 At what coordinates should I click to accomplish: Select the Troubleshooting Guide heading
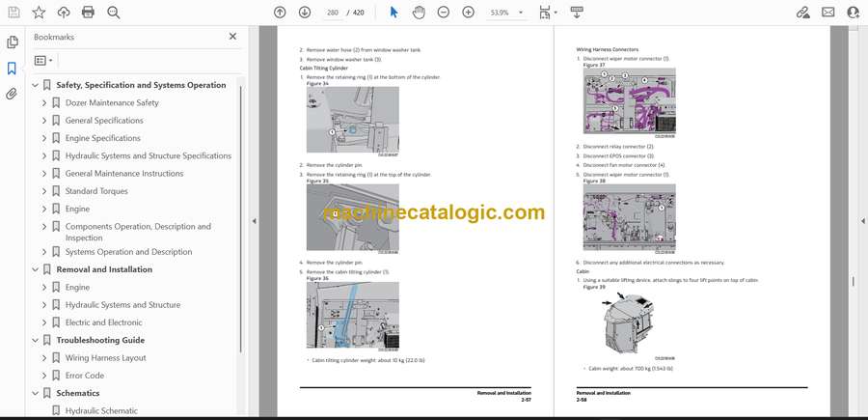tap(100, 340)
